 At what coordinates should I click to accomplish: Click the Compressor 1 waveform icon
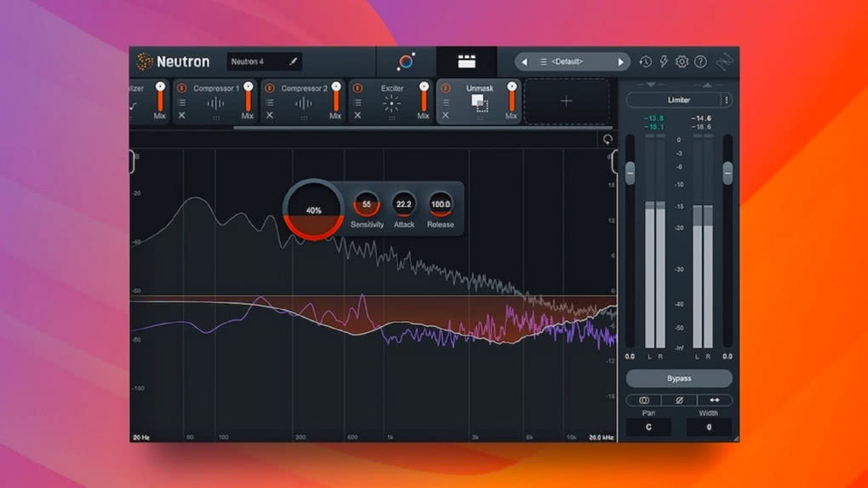point(215,104)
